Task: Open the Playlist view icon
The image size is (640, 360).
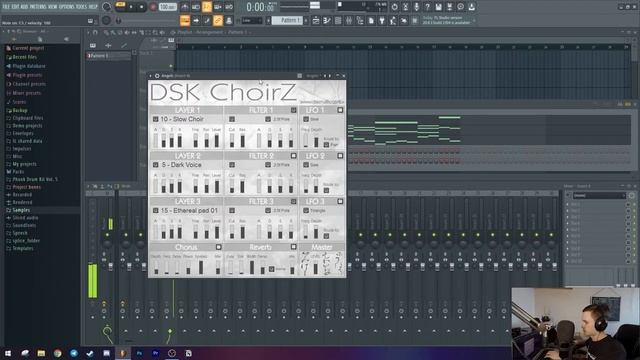Action: pos(316,20)
